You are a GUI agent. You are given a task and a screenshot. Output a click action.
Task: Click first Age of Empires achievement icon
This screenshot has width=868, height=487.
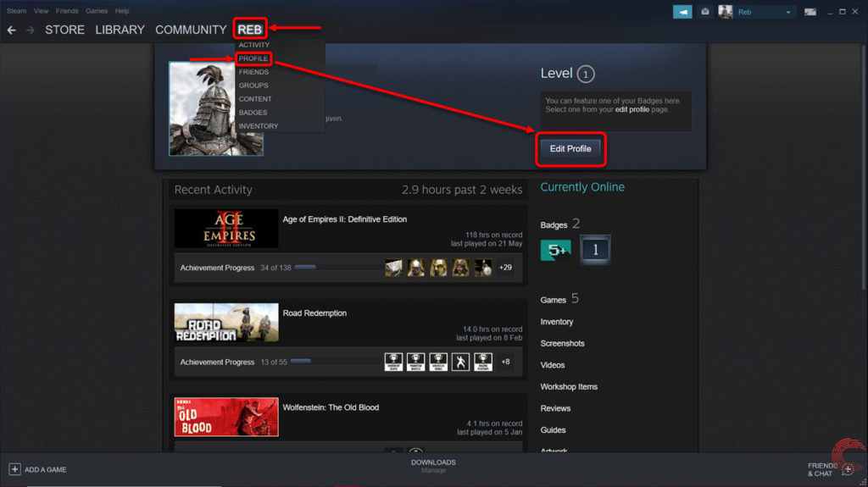tap(393, 268)
